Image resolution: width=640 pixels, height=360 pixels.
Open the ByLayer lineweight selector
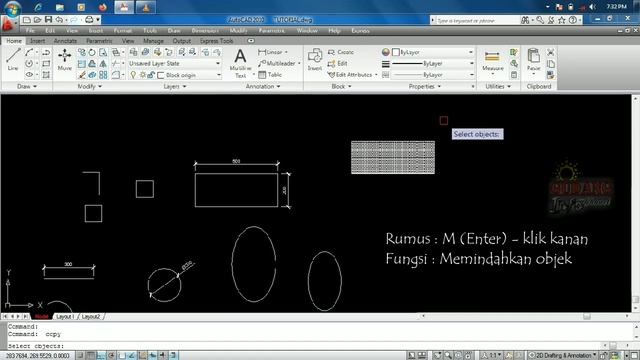(x=433, y=64)
